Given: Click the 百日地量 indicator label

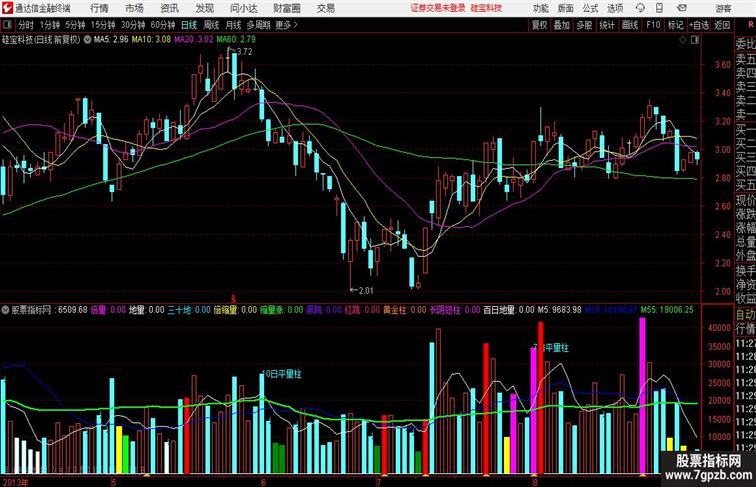Looking at the screenshot, I should (x=509, y=310).
